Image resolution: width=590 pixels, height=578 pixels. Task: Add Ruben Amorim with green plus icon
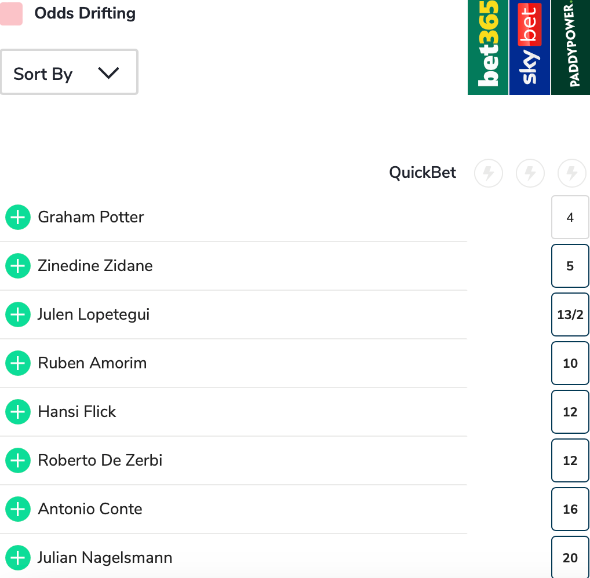pos(18,363)
